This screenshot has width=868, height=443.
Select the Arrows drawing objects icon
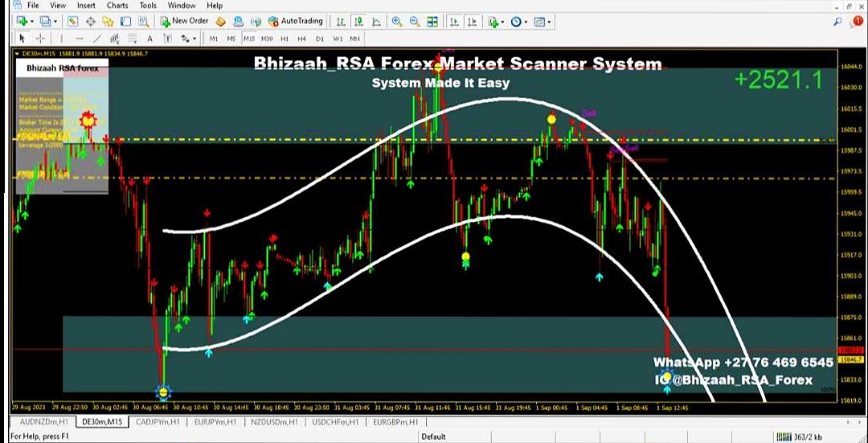(x=185, y=39)
